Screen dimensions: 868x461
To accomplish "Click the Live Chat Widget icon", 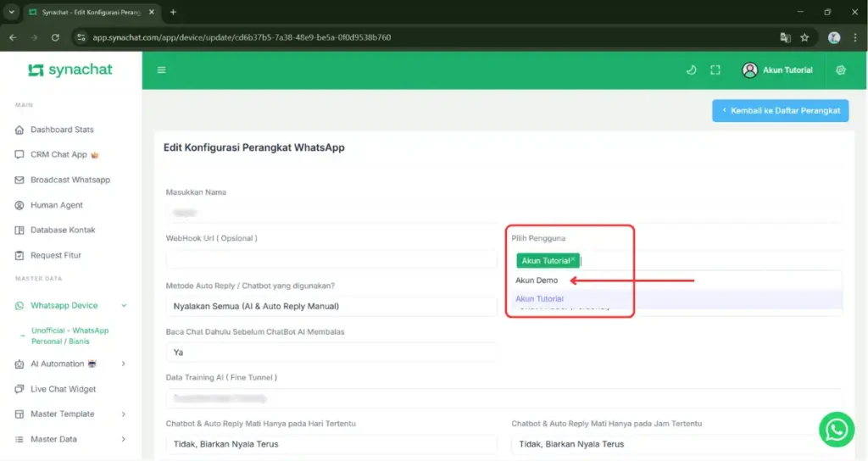I will click(19, 389).
